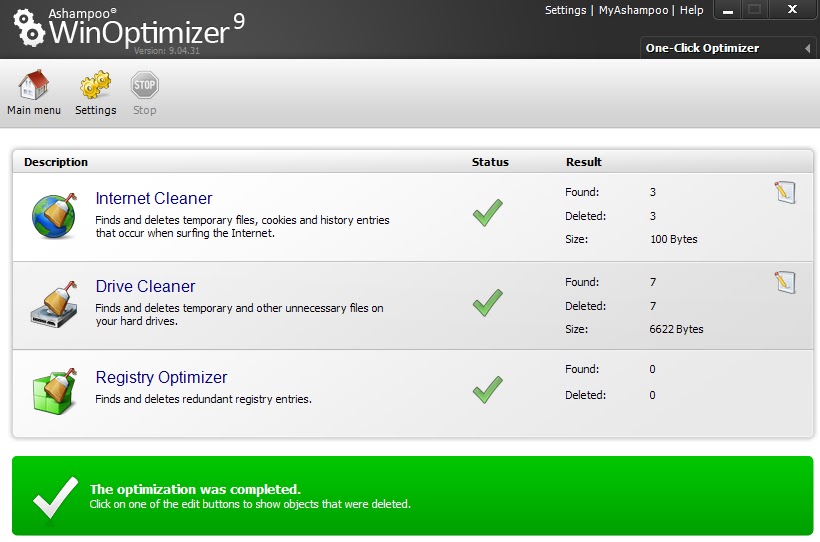Click the Drive Cleaner green status checkmark
Screen dimensions: 820x542
click(487, 302)
